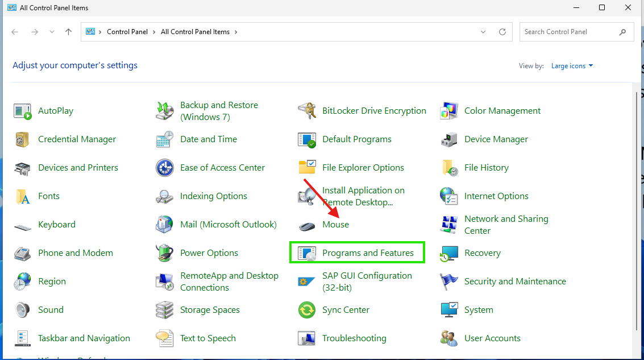Click the Keyboard icon
The height and width of the screenshot is (360, 644).
[22, 226]
